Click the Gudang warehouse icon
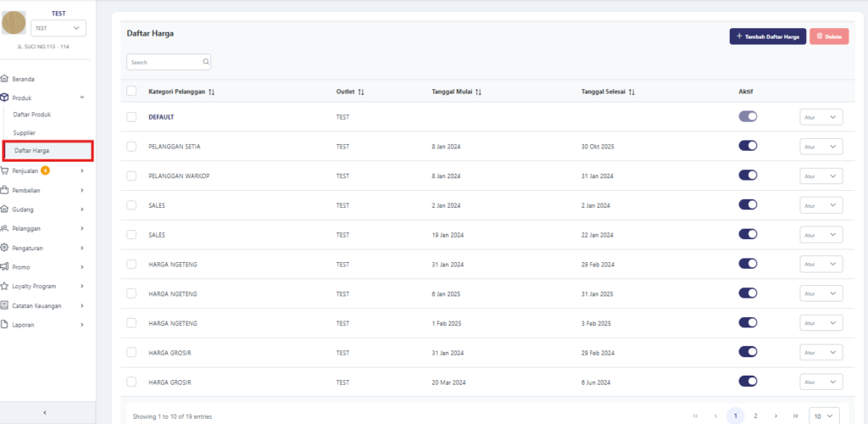 (x=5, y=209)
